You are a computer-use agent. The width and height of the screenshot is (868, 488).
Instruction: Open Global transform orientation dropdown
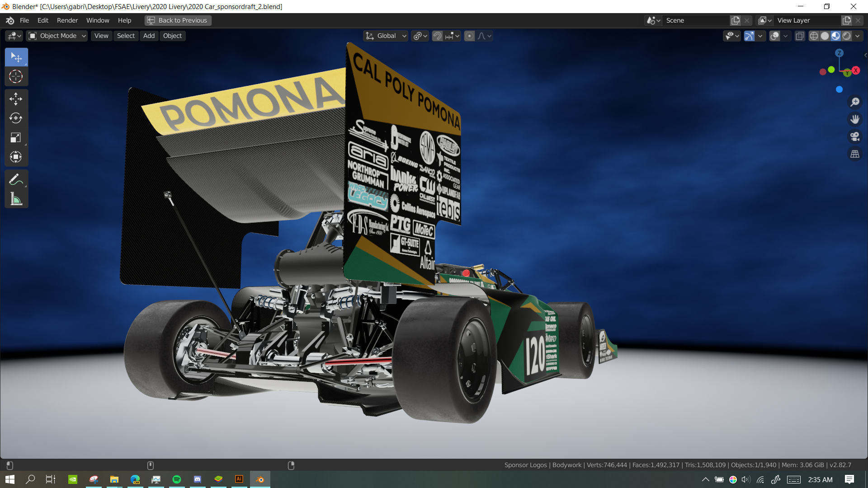386,36
